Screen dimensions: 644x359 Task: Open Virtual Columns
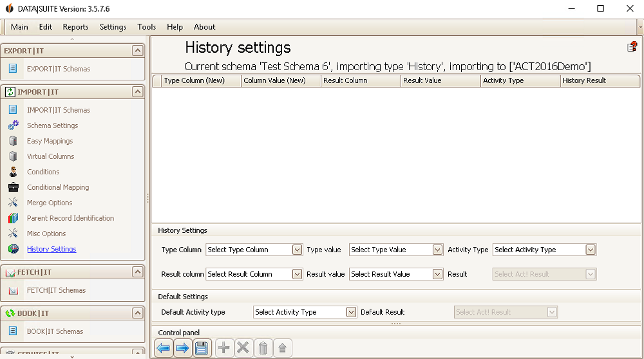coord(50,156)
